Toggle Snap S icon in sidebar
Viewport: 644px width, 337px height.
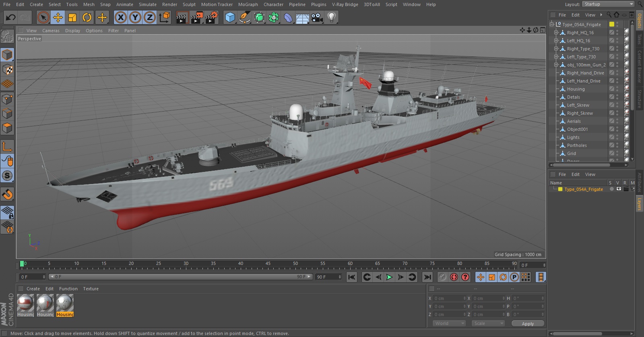coord(7,176)
